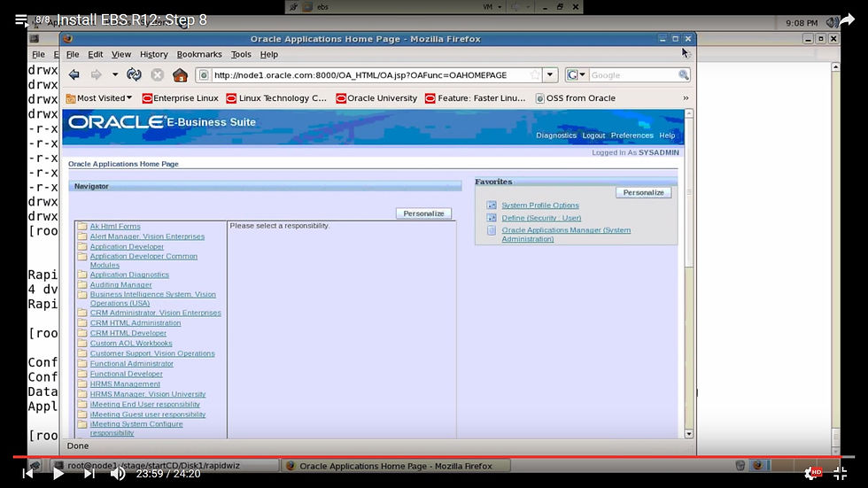Open the back/forward history dropdown arrow

(114, 74)
